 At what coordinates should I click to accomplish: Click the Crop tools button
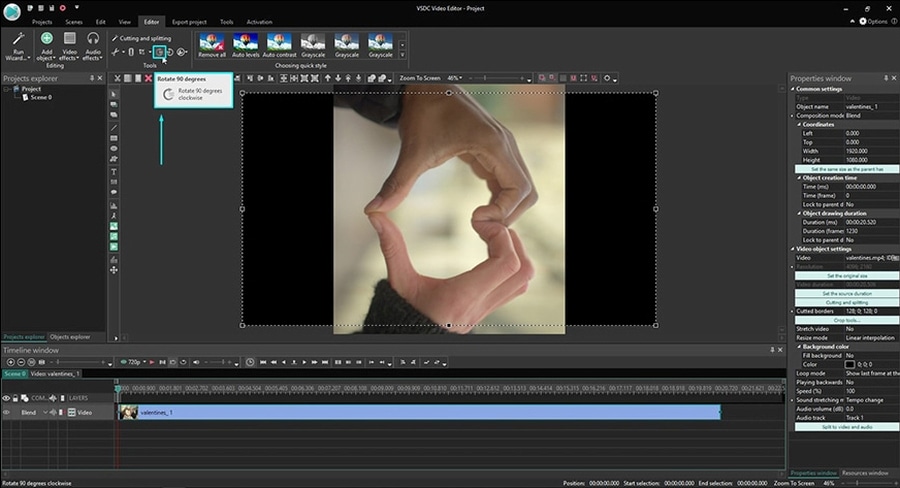point(846,319)
